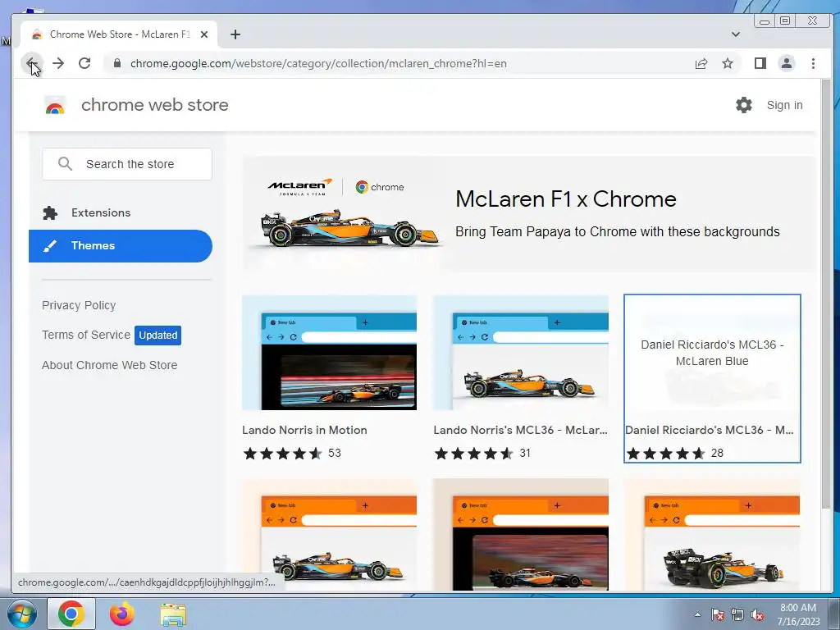Click the Sign in link

[784, 105]
